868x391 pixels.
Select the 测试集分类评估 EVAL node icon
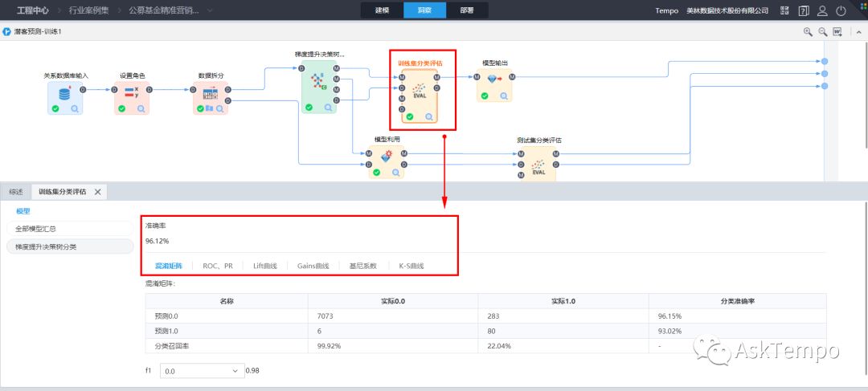[538, 168]
